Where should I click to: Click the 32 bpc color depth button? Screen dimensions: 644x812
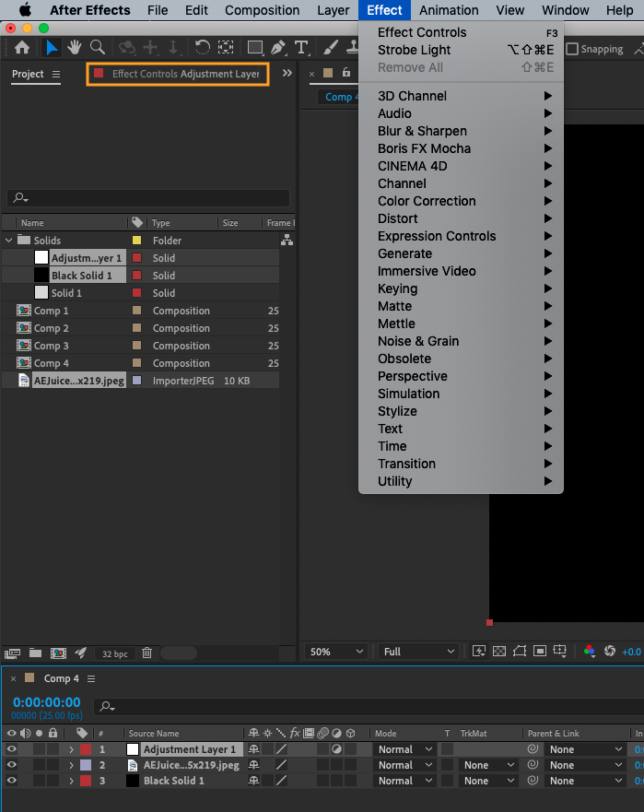(x=114, y=653)
